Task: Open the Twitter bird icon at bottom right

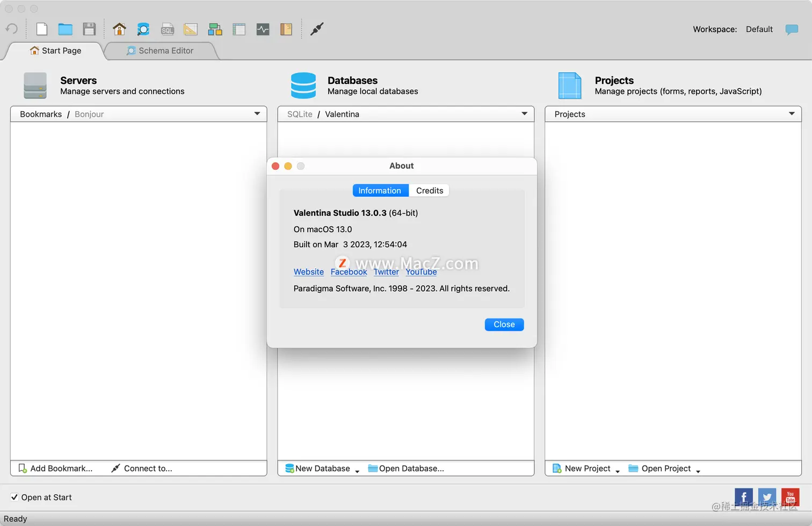Action: click(x=767, y=497)
